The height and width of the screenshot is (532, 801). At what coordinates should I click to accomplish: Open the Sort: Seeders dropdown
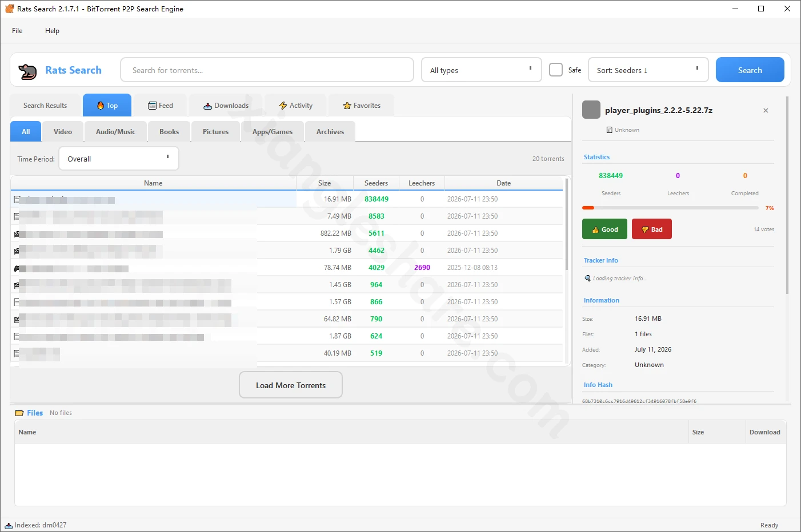[648, 70]
